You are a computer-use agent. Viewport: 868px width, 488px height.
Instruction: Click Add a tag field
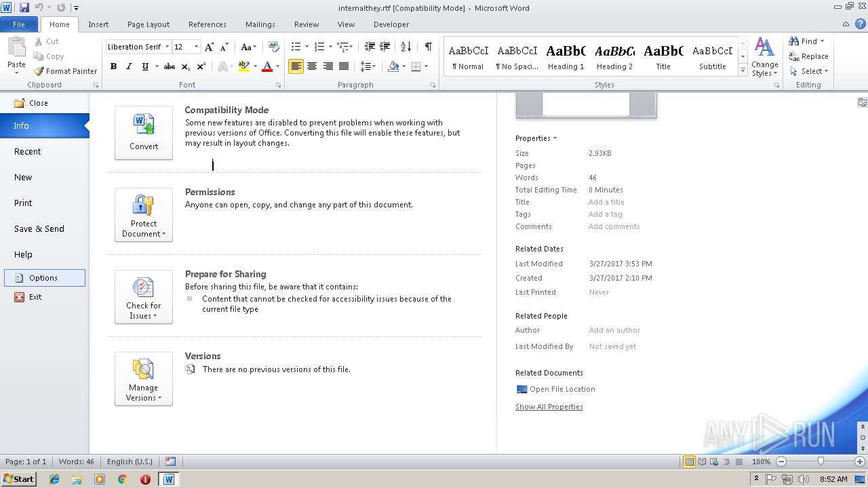click(605, 214)
